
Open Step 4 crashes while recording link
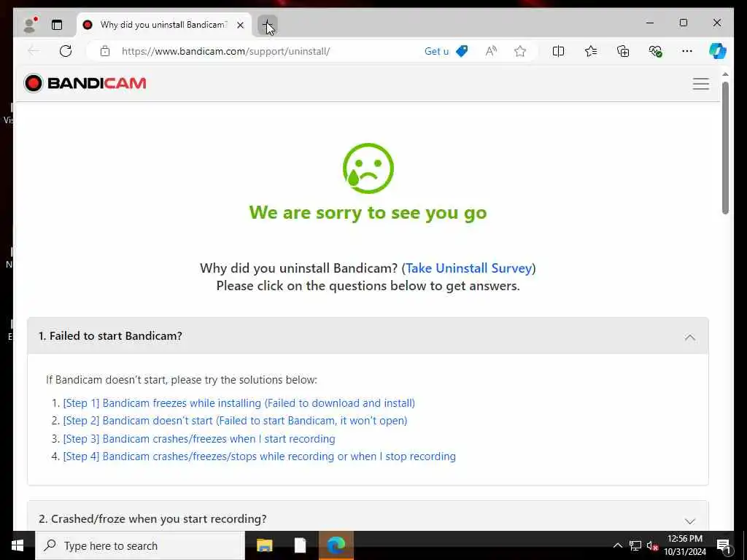259,456
